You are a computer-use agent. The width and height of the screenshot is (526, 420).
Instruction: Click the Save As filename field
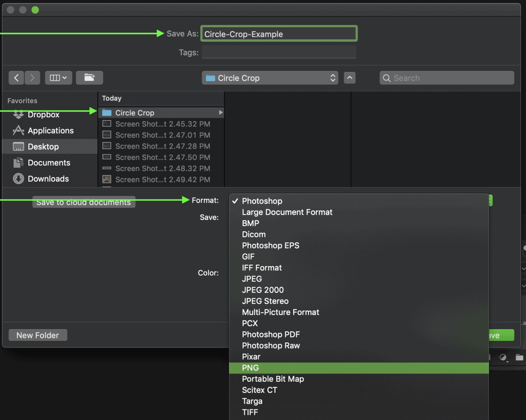point(279,34)
